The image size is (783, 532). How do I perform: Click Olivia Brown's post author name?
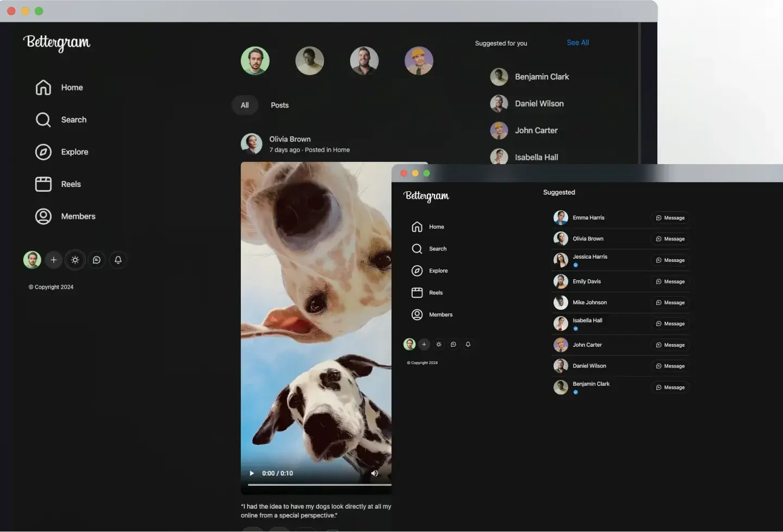point(290,139)
